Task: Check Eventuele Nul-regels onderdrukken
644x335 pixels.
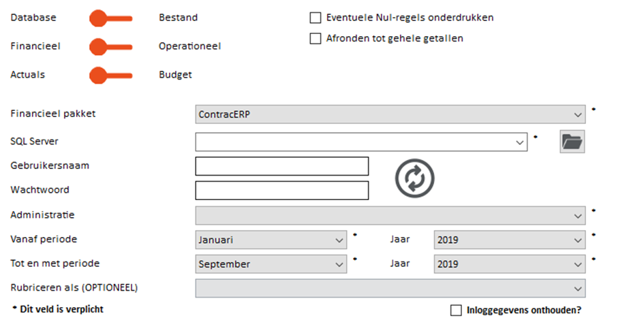Action: 316,18
